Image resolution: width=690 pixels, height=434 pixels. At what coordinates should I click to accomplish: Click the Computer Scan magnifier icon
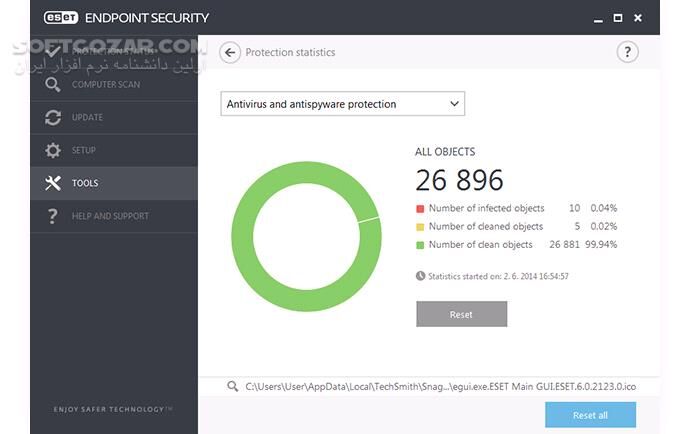(53, 84)
